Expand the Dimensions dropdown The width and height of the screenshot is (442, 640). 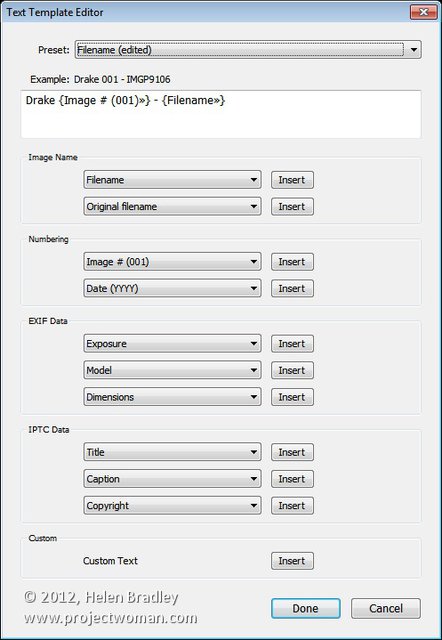pyautogui.click(x=172, y=397)
